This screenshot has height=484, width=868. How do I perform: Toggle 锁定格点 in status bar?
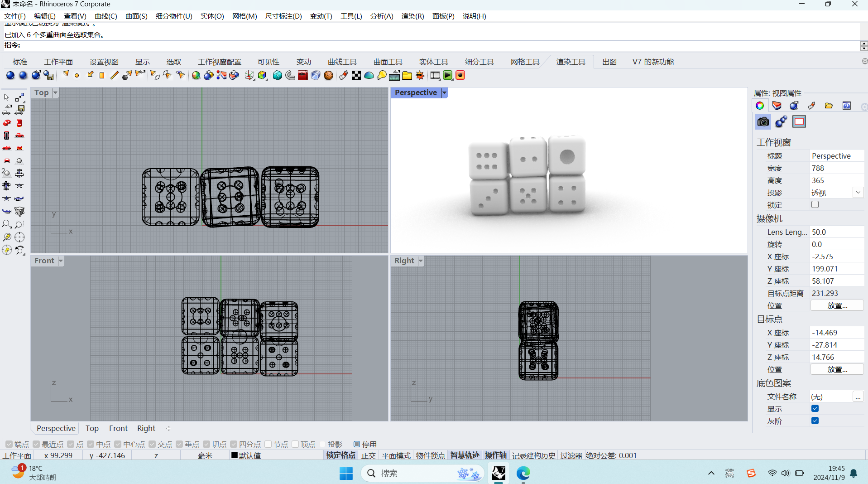point(341,455)
